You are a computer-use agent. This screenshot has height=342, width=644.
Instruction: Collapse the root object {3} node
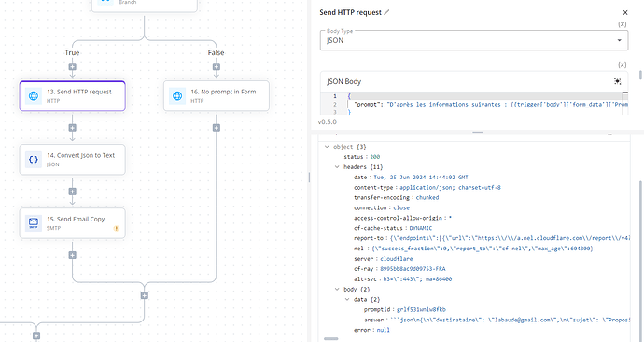pyautogui.click(x=327, y=147)
